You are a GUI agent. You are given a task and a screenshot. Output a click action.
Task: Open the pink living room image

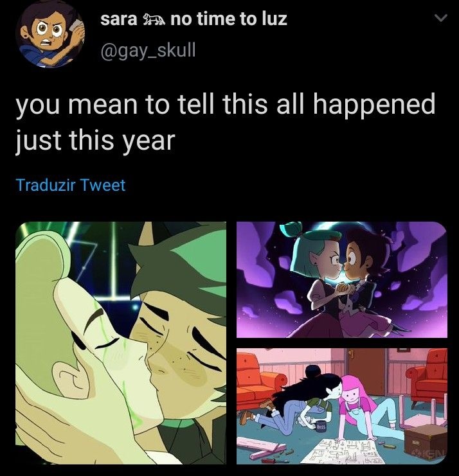pyautogui.click(x=342, y=406)
